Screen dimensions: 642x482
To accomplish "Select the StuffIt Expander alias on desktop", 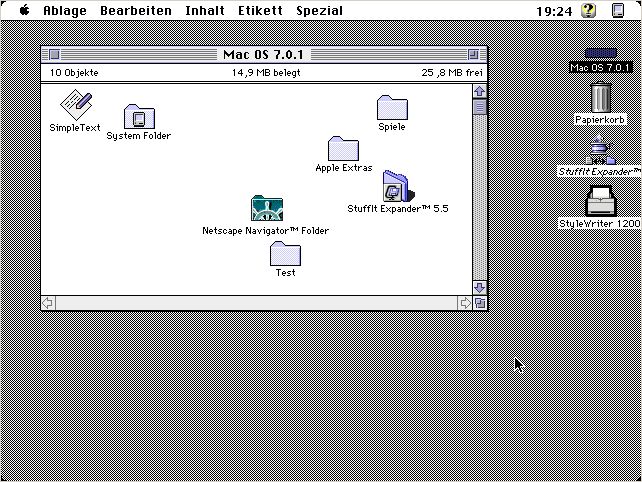I will pyautogui.click(x=601, y=149).
